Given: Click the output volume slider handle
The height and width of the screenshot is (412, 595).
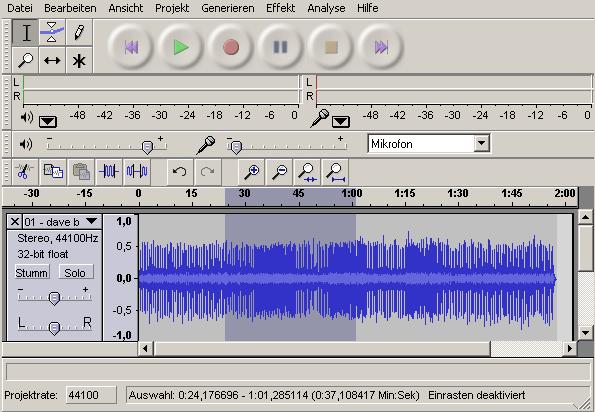Looking at the screenshot, I should coord(147,147).
